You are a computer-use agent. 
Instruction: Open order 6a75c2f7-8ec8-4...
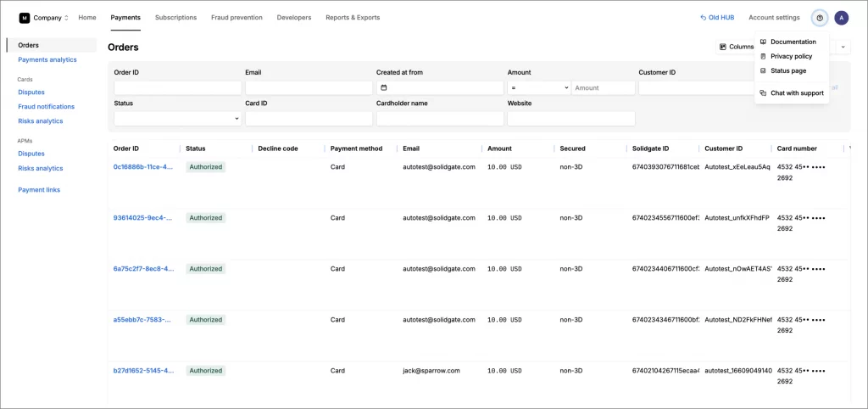143,268
